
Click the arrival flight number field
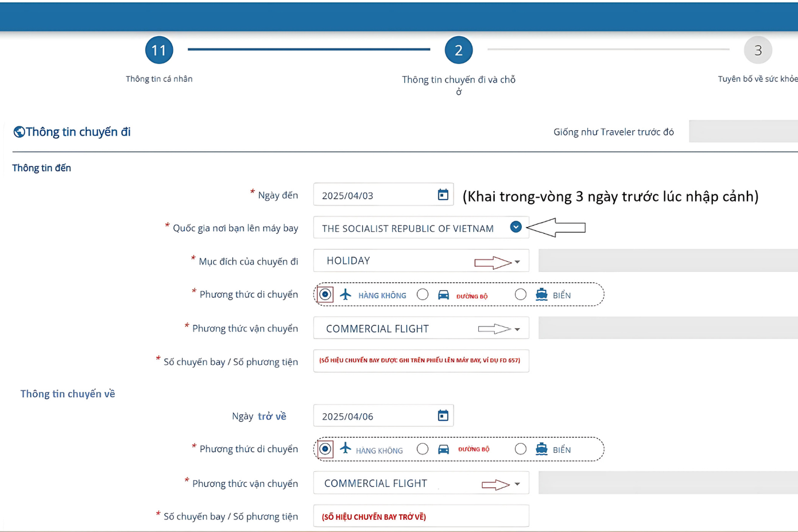coord(421,361)
